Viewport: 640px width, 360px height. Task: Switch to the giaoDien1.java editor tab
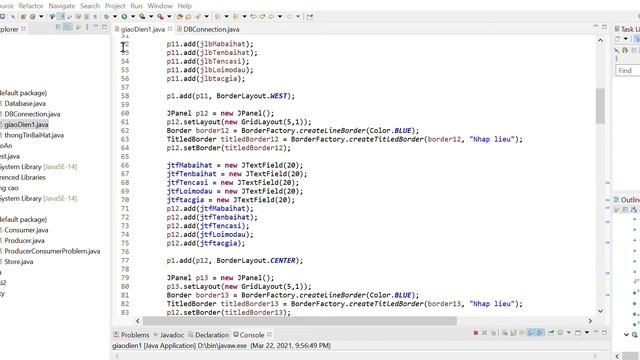point(142,29)
